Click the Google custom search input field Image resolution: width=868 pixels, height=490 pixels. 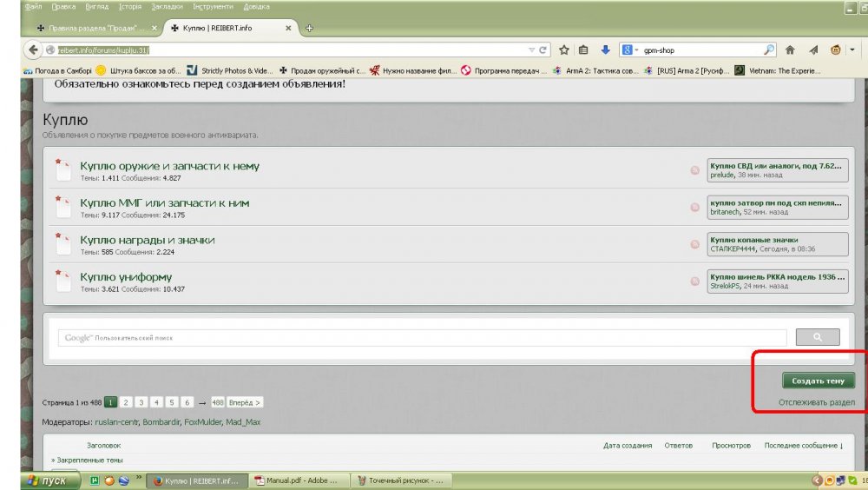(422, 337)
